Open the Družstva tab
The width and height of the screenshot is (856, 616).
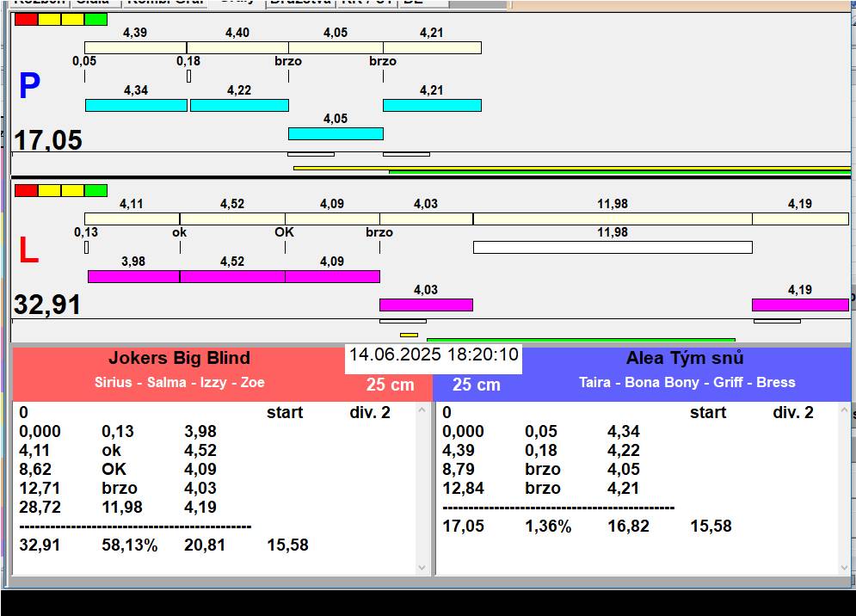[299, 3]
